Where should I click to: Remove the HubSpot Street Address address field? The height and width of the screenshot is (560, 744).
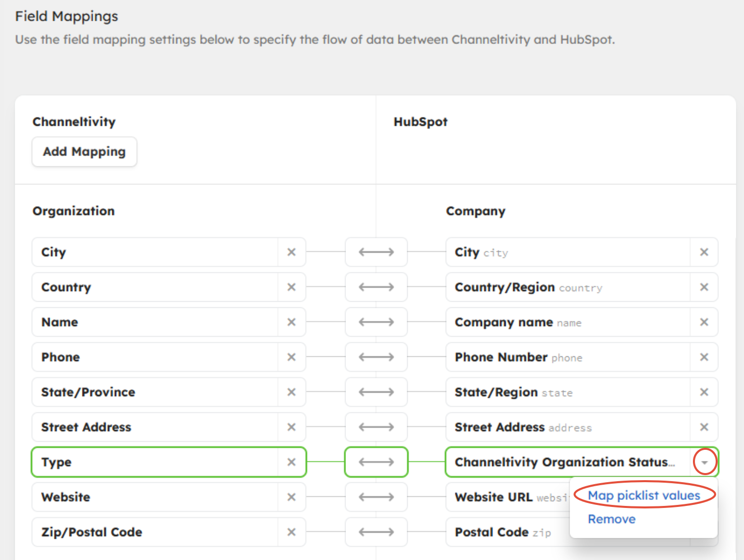(x=704, y=427)
